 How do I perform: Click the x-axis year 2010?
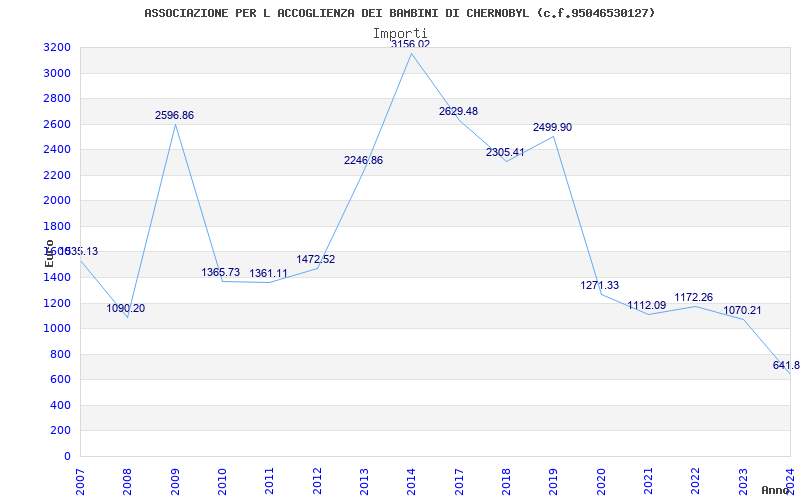coord(222,482)
